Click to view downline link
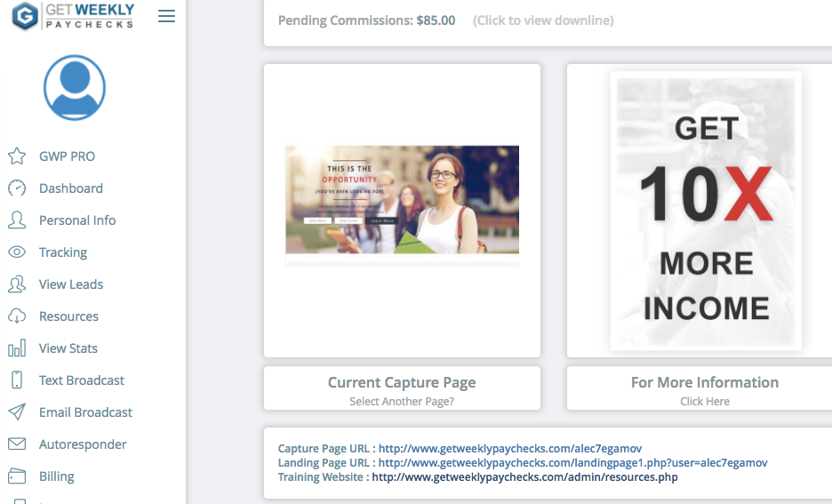 tap(543, 20)
